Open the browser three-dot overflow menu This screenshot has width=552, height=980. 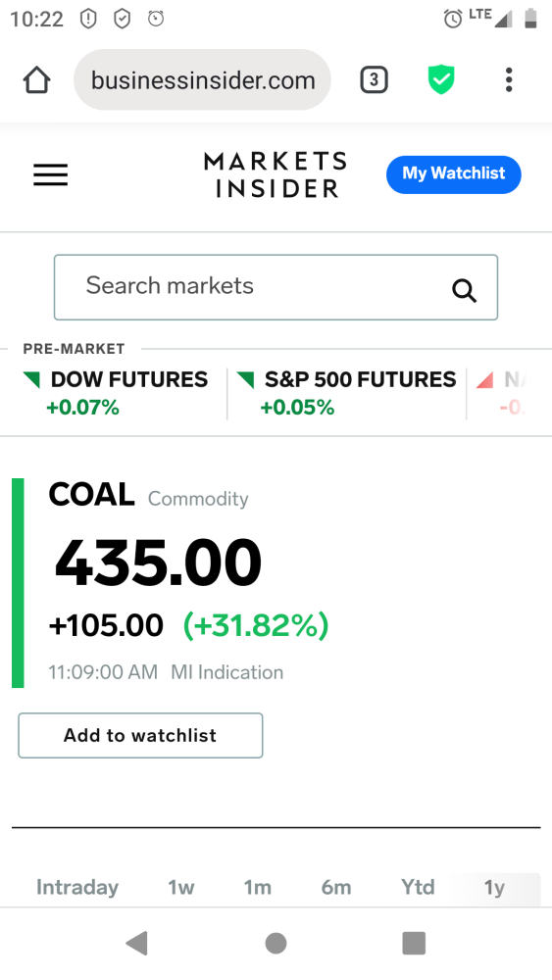(509, 80)
